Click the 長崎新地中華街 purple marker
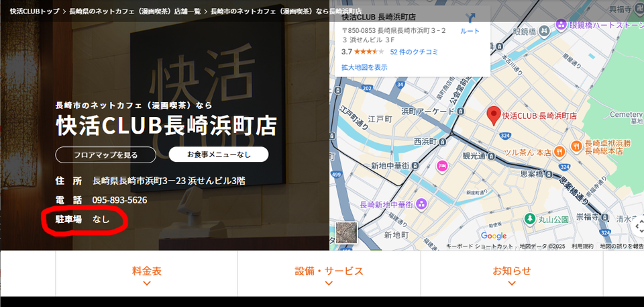644x307 pixels. (420, 204)
